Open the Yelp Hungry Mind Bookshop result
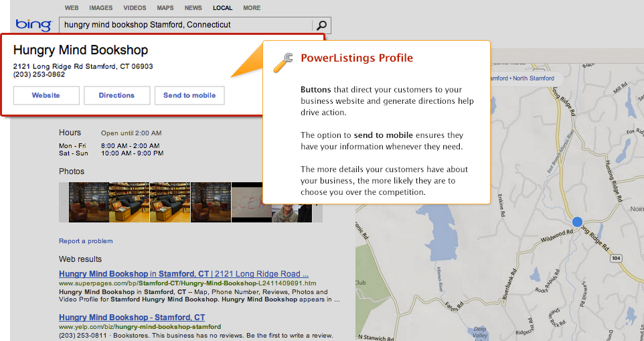The height and width of the screenshot is (341, 644). [132, 318]
